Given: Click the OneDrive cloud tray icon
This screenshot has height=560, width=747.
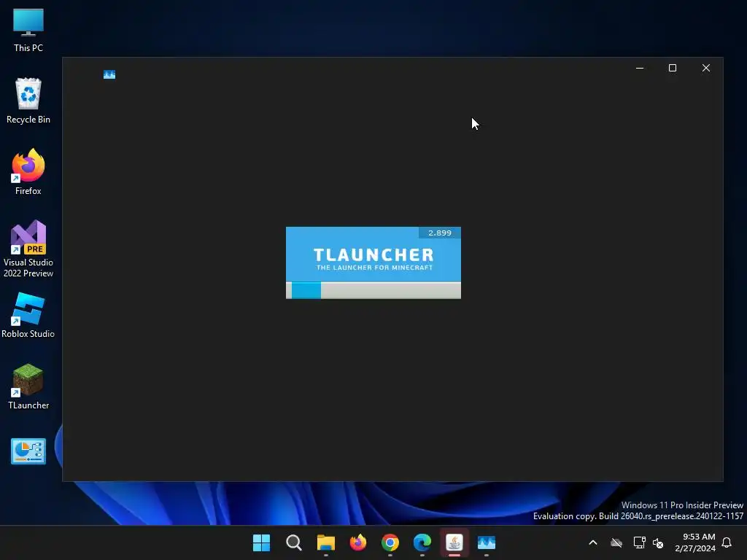Looking at the screenshot, I should 616,542.
